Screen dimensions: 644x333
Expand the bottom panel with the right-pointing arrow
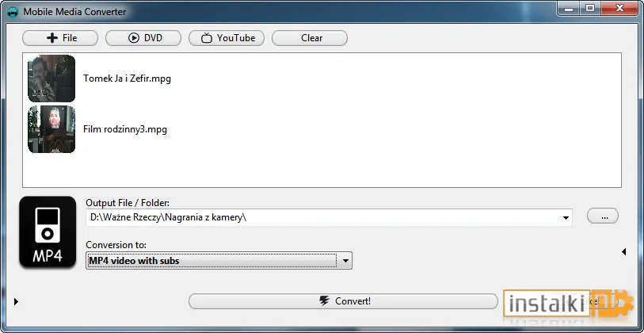[x=16, y=302]
